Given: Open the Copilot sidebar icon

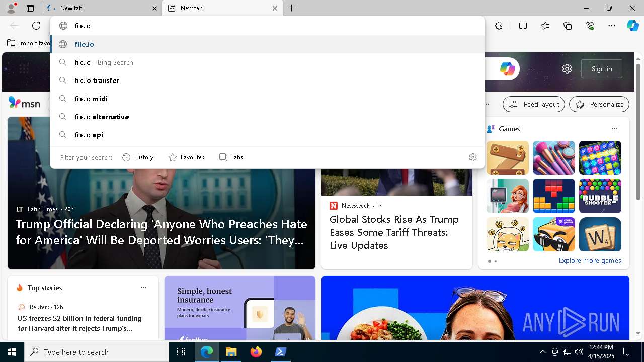Looking at the screenshot, I should tap(632, 26).
